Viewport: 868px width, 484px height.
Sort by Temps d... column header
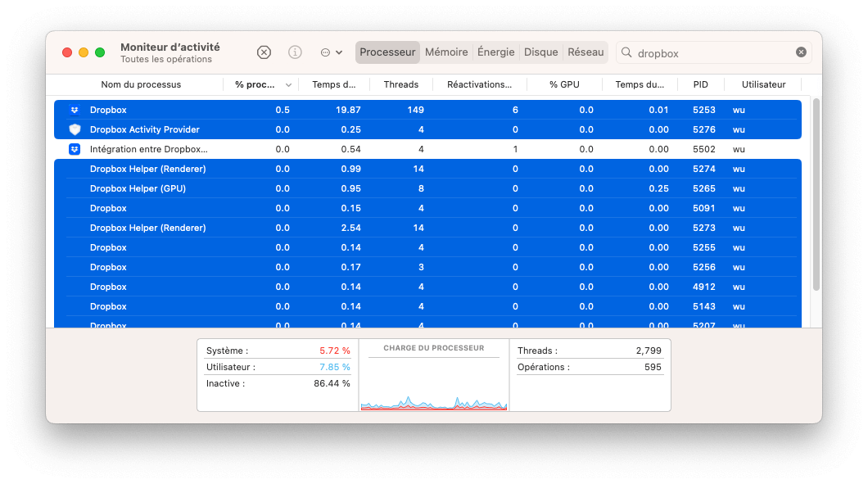click(334, 84)
